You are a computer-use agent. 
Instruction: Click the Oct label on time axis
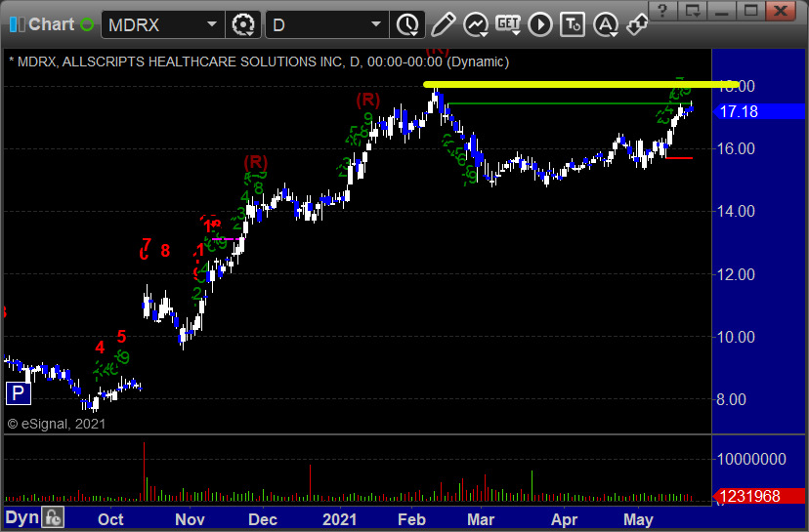(x=110, y=519)
